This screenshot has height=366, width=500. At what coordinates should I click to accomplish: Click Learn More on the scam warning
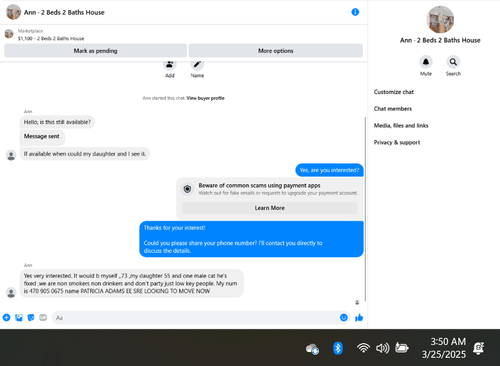point(270,208)
